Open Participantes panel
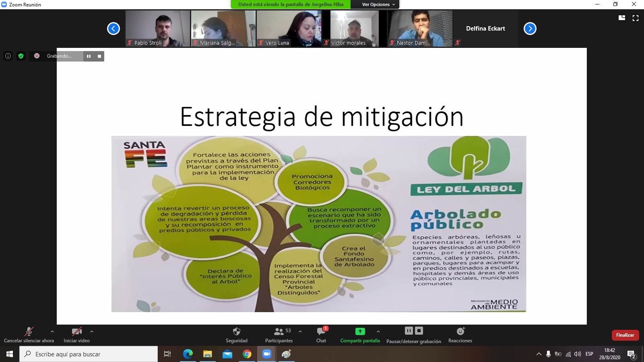644x362 pixels. (279, 335)
